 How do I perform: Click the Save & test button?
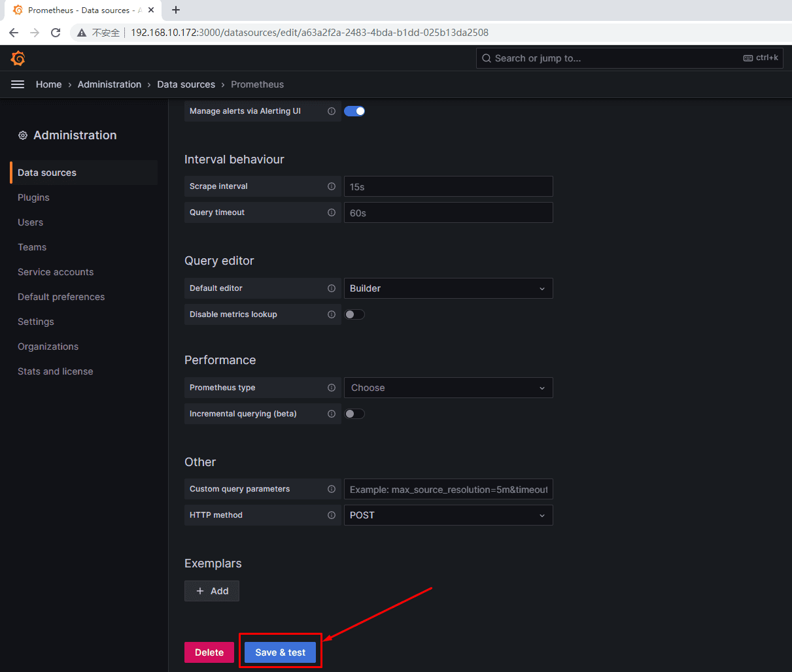280,652
